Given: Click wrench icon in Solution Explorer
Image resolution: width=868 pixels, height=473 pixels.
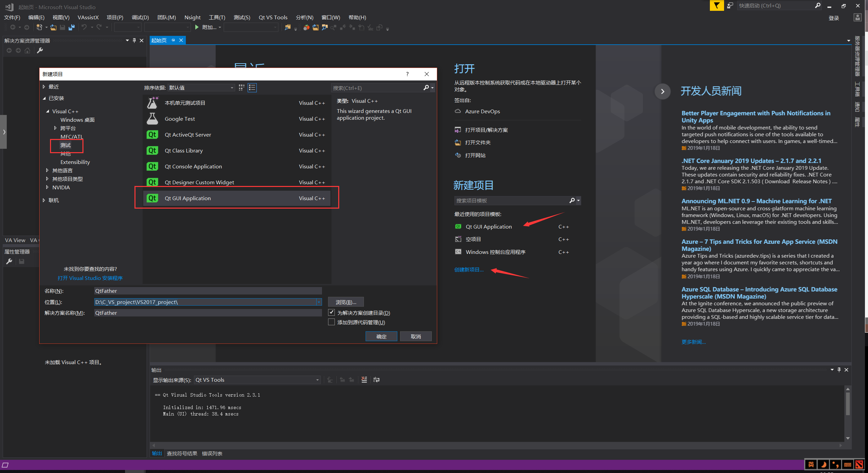Looking at the screenshot, I should point(40,51).
